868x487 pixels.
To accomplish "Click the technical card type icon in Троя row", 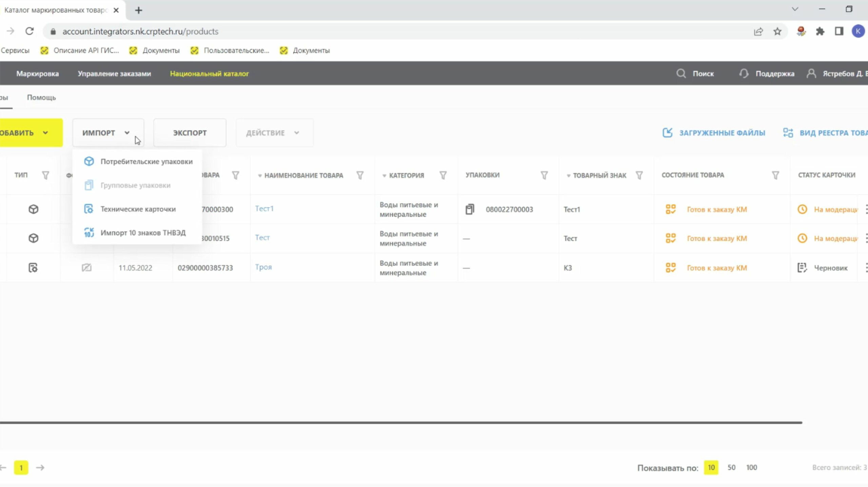I will (x=33, y=268).
